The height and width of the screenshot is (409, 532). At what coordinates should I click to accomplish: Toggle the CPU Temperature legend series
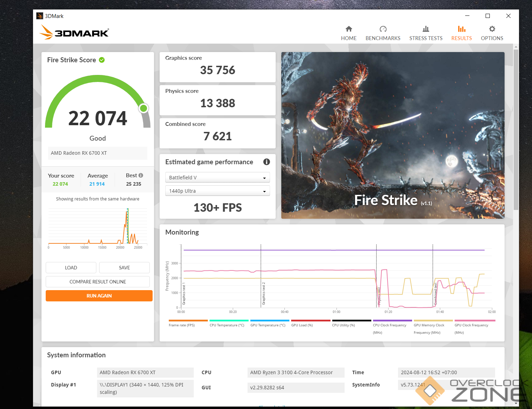point(229,324)
